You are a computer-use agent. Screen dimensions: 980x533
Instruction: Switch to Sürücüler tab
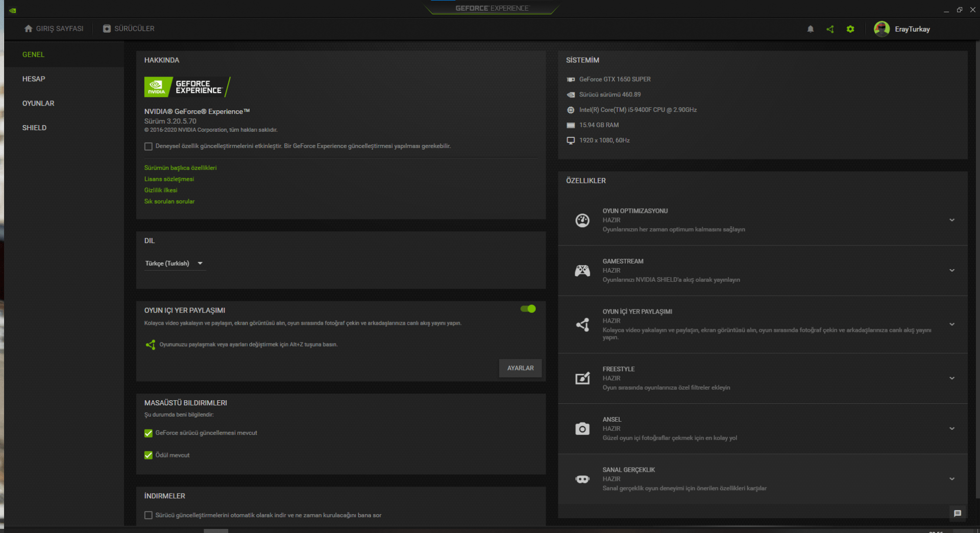pyautogui.click(x=129, y=29)
